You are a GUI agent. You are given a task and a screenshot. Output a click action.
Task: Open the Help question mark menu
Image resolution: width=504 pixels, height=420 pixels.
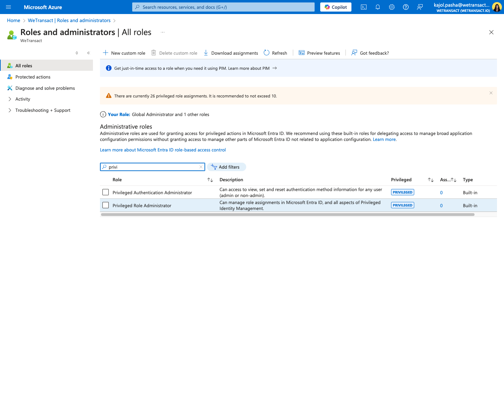(x=406, y=7)
